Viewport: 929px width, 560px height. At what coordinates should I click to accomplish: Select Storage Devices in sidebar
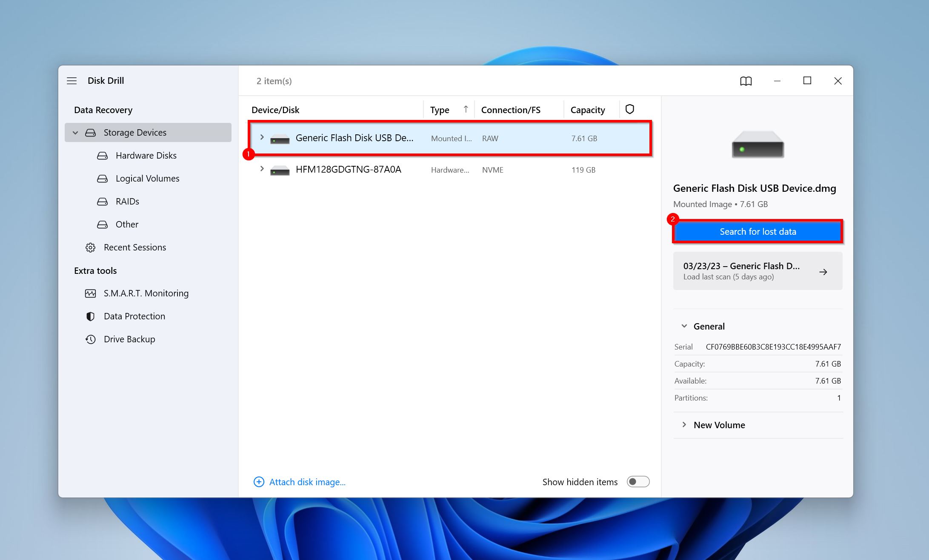(x=148, y=133)
